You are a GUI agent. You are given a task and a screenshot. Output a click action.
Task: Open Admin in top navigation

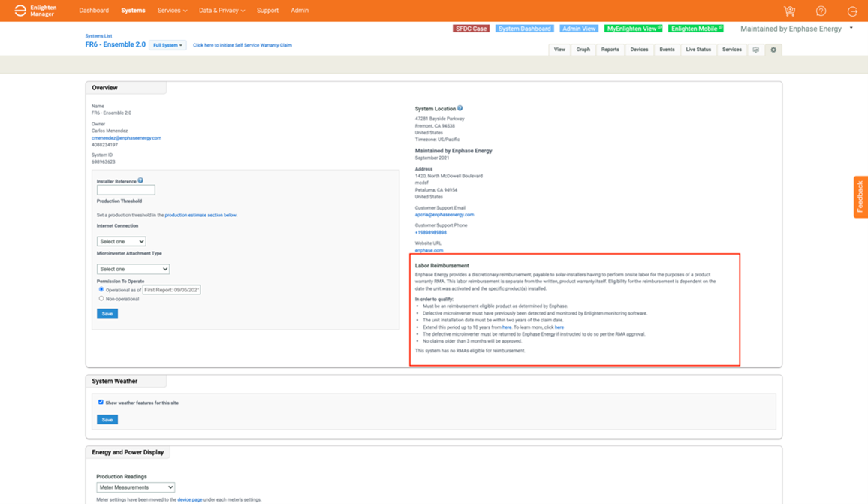point(300,11)
